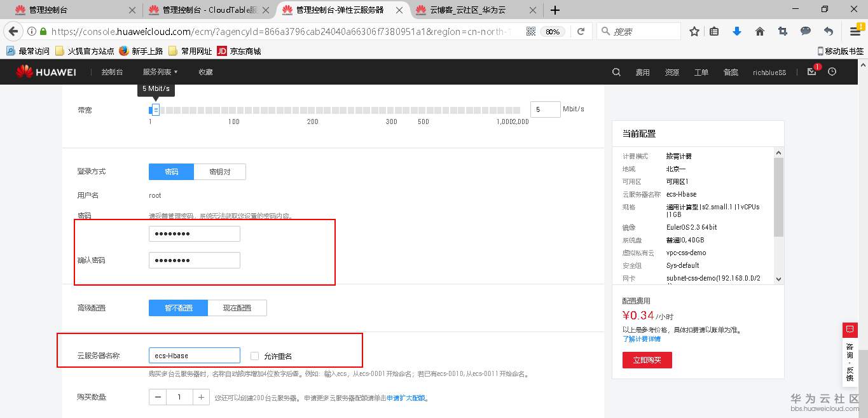Open search via the magnifier icon in Huawei header
Image resolution: width=868 pixels, height=418 pixels.
coord(616,72)
